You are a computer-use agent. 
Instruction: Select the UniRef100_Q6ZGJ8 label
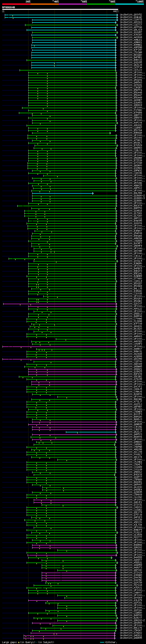[x=131, y=65]
